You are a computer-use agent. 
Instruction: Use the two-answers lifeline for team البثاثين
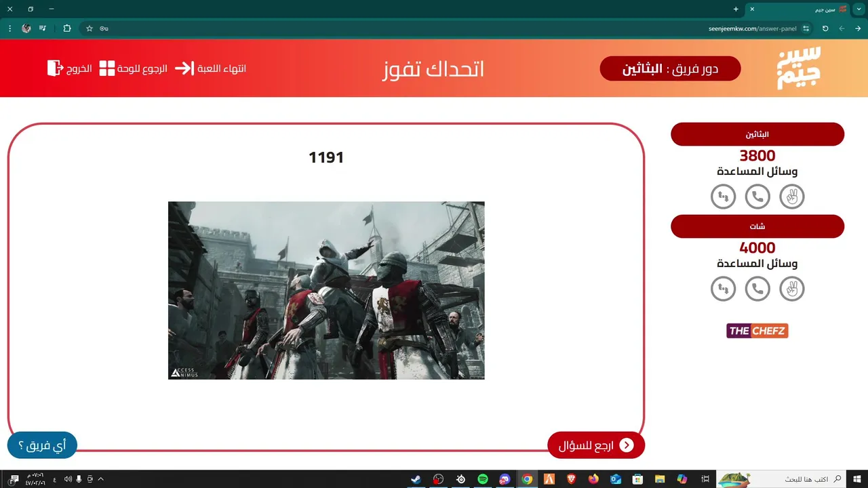pyautogui.click(x=791, y=197)
